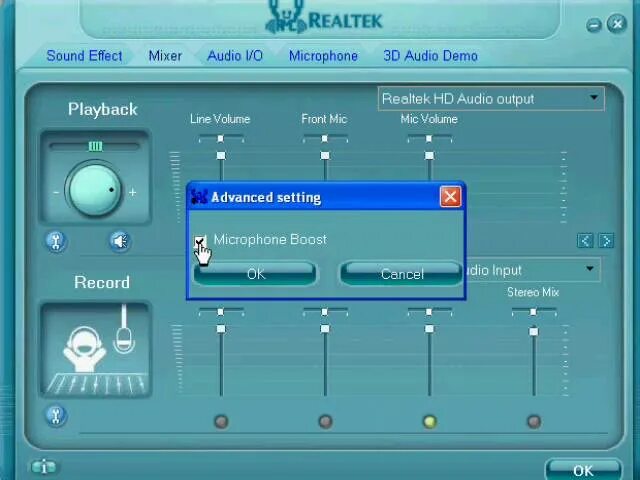This screenshot has height=480, width=640.
Task: Minimize the Realtek audio manager window
Action: coord(594,25)
